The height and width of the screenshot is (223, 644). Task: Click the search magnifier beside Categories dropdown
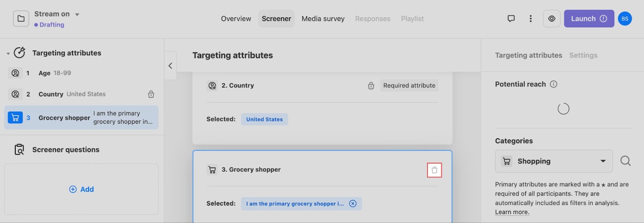pos(625,161)
